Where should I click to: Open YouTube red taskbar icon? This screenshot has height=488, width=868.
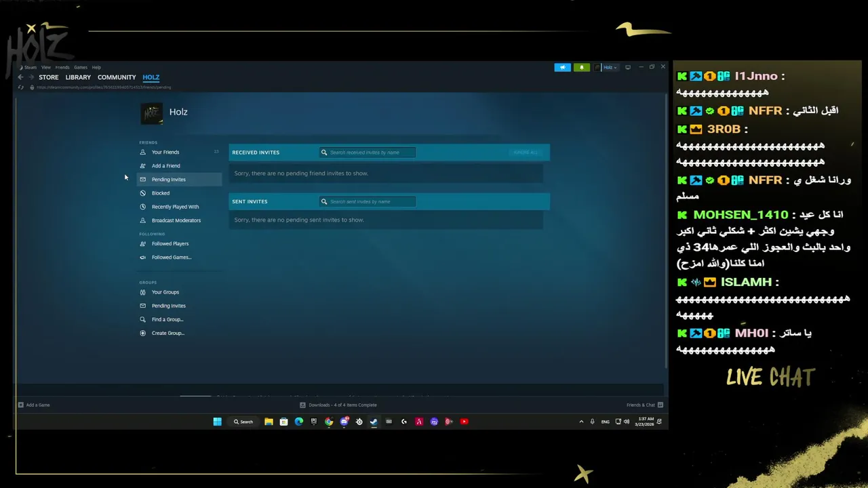tap(464, 422)
